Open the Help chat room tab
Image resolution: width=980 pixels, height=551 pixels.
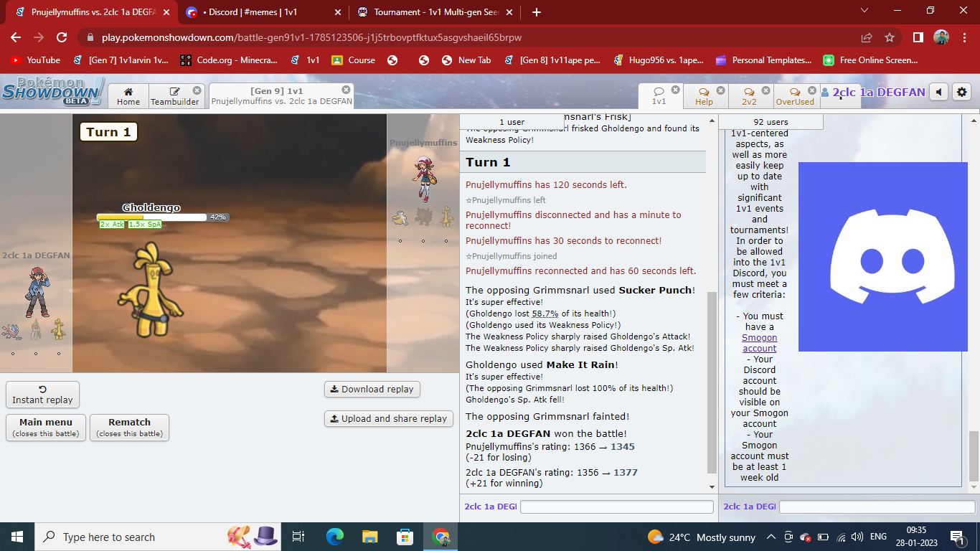tap(705, 96)
